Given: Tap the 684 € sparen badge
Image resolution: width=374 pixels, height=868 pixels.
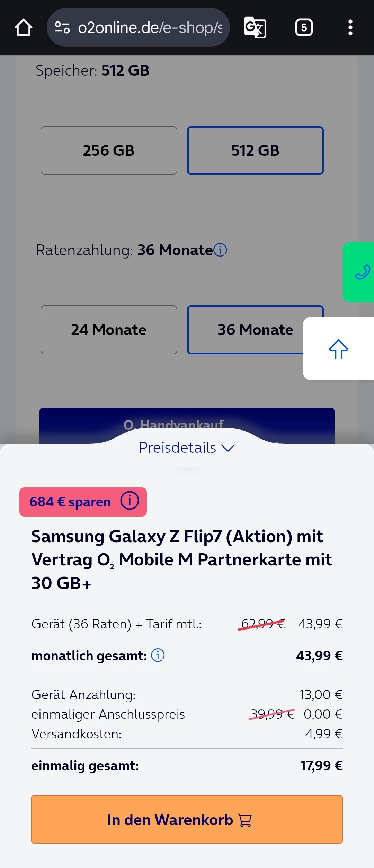Looking at the screenshot, I should pos(70,502).
